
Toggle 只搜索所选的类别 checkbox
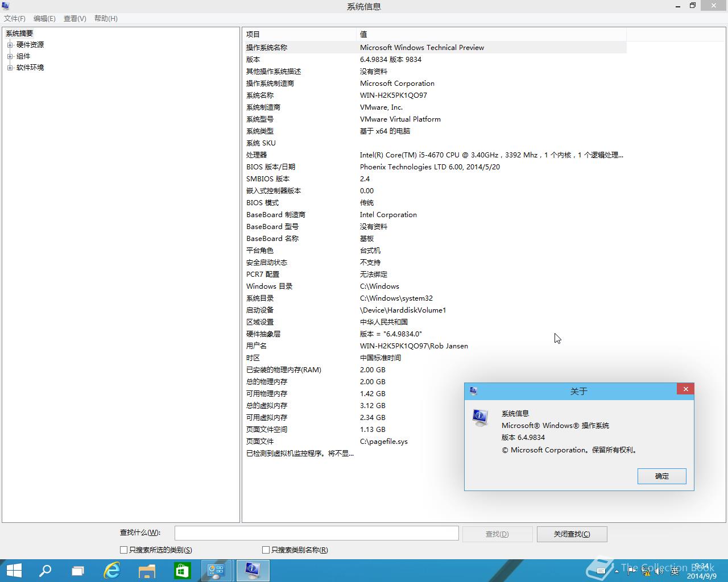[x=123, y=550]
